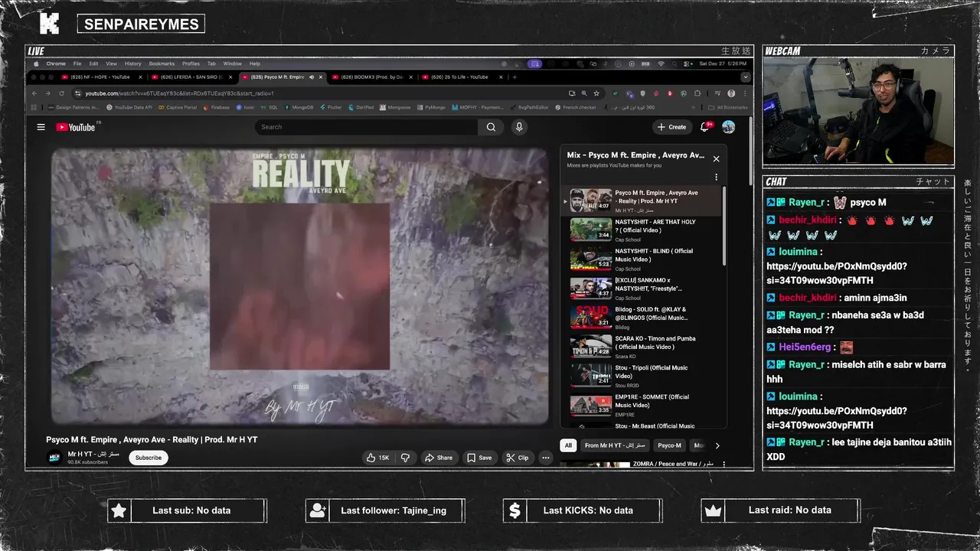Open YouTube Data API bookmark
Image resolution: width=980 pixels, height=551 pixels.
[129, 107]
